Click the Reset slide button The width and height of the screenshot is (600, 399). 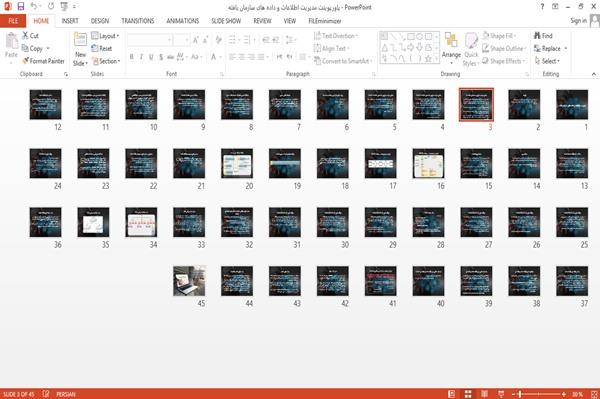pos(102,48)
